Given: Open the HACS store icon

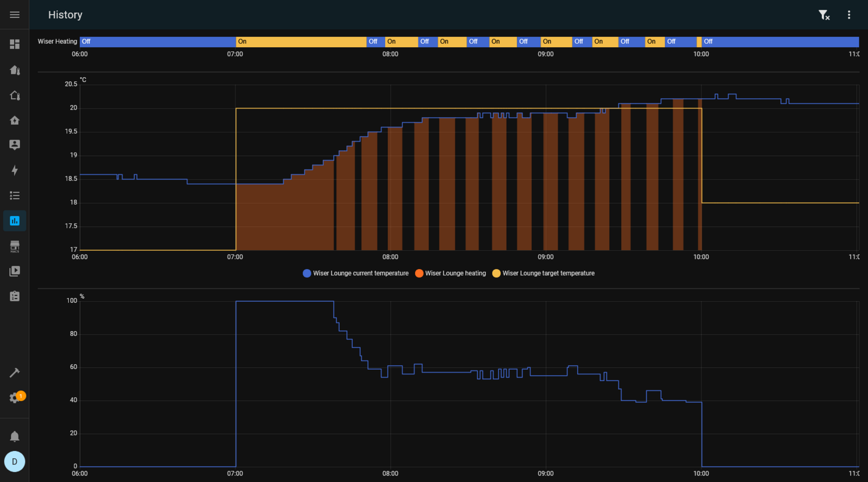Looking at the screenshot, I should pos(15,246).
